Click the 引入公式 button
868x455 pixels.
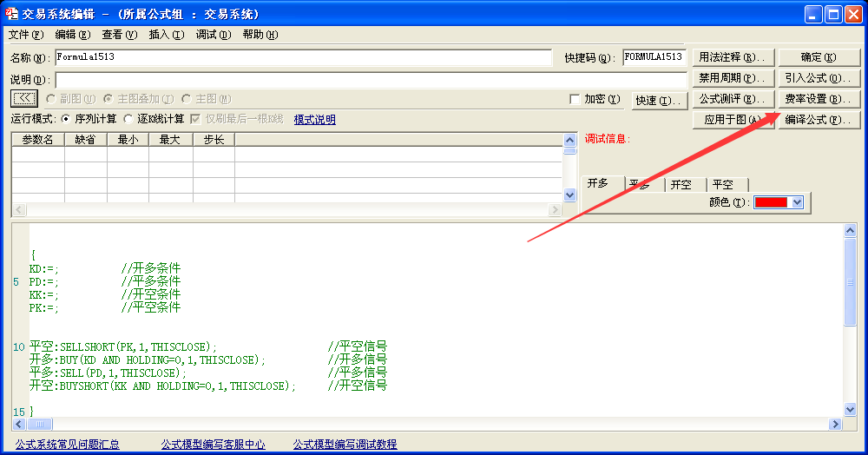click(x=819, y=78)
